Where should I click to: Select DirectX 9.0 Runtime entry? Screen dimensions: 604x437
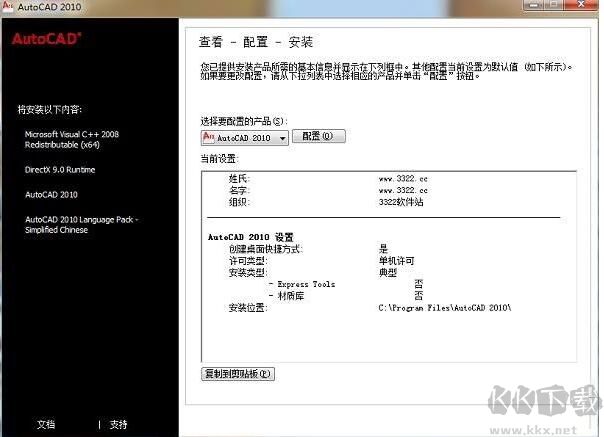(x=60, y=170)
